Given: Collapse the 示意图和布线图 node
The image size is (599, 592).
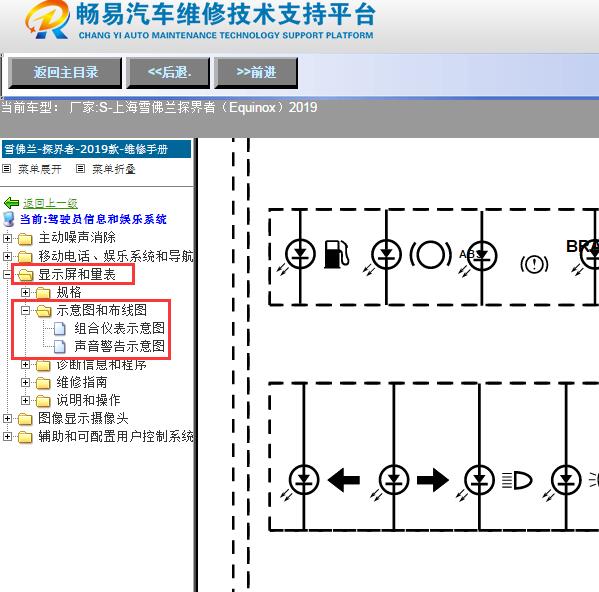Looking at the screenshot, I should click(25, 311).
